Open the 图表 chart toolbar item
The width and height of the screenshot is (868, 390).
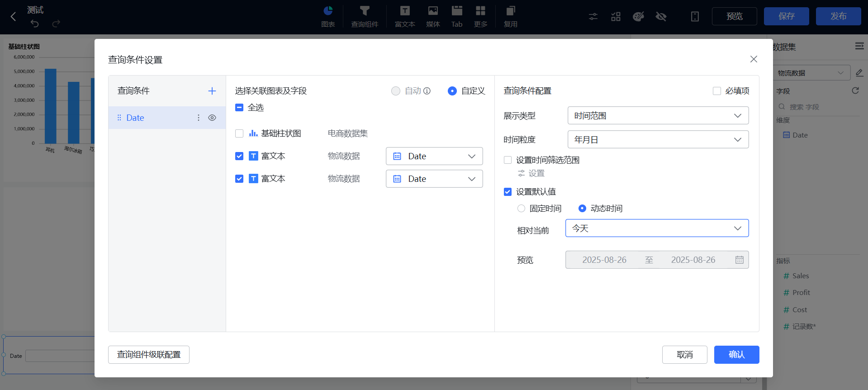pyautogui.click(x=328, y=16)
